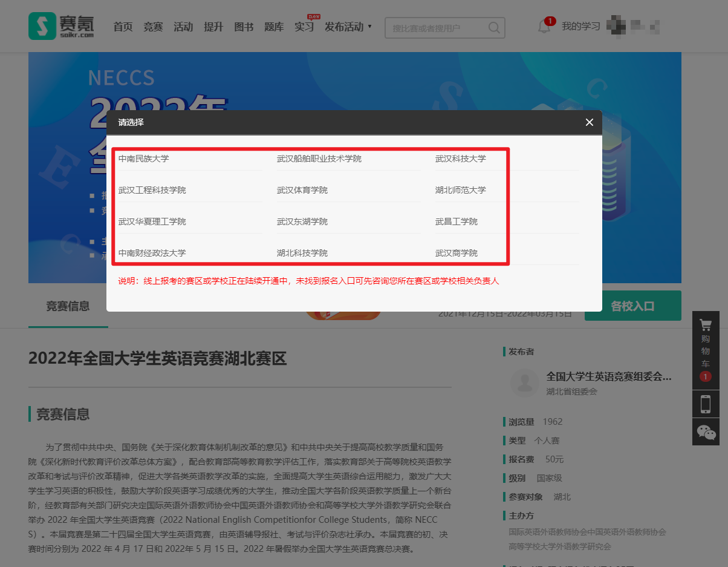Pick 武汉东湖学院 from school list
This screenshot has width=728, height=567.
[302, 221]
